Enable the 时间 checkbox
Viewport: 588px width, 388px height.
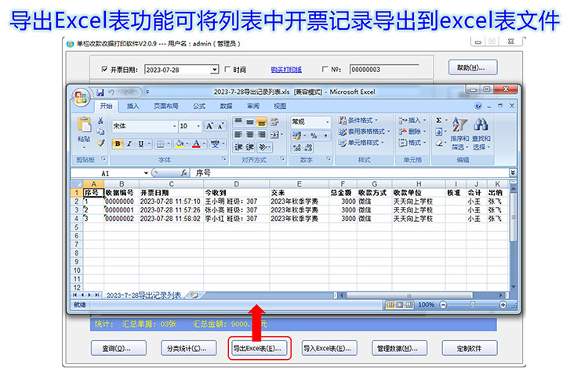[x=227, y=70]
